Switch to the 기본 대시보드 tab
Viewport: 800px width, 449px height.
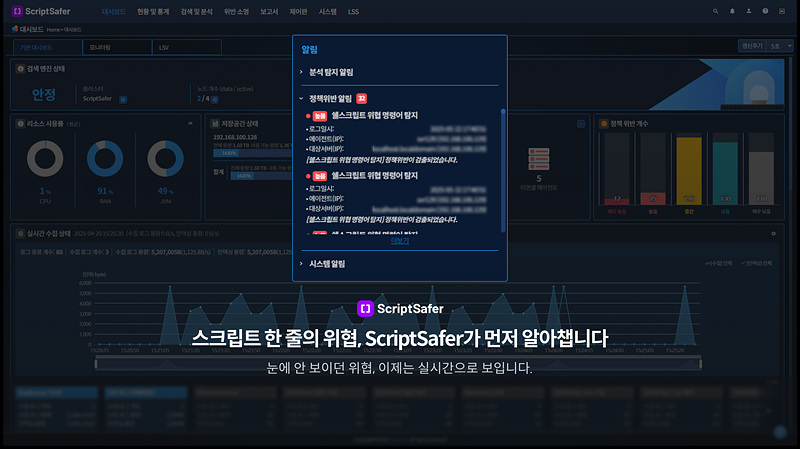tap(47, 47)
